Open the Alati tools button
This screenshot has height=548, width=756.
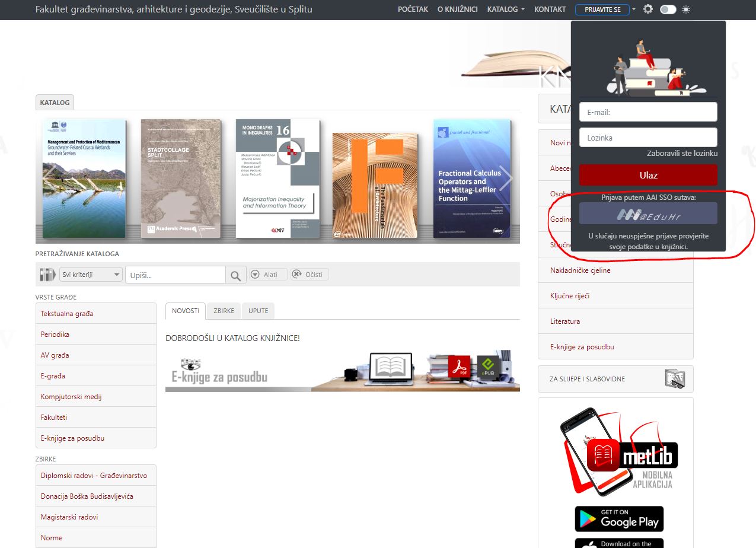(267, 275)
